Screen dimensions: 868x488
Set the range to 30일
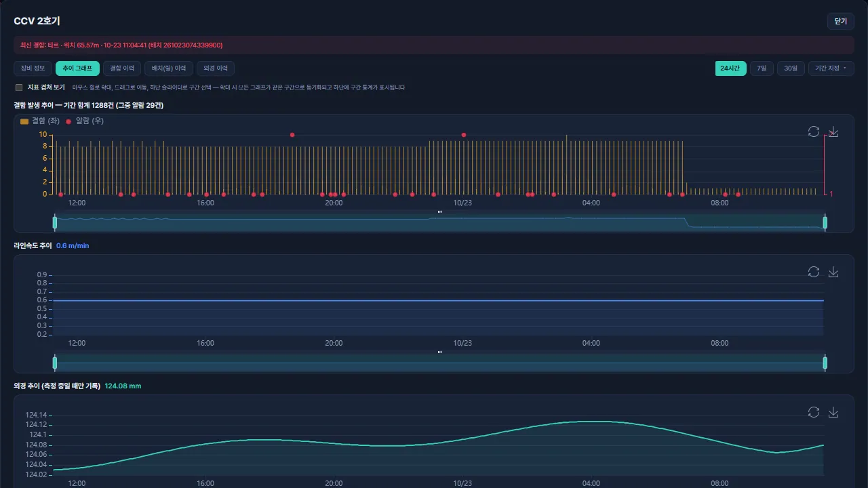791,68
